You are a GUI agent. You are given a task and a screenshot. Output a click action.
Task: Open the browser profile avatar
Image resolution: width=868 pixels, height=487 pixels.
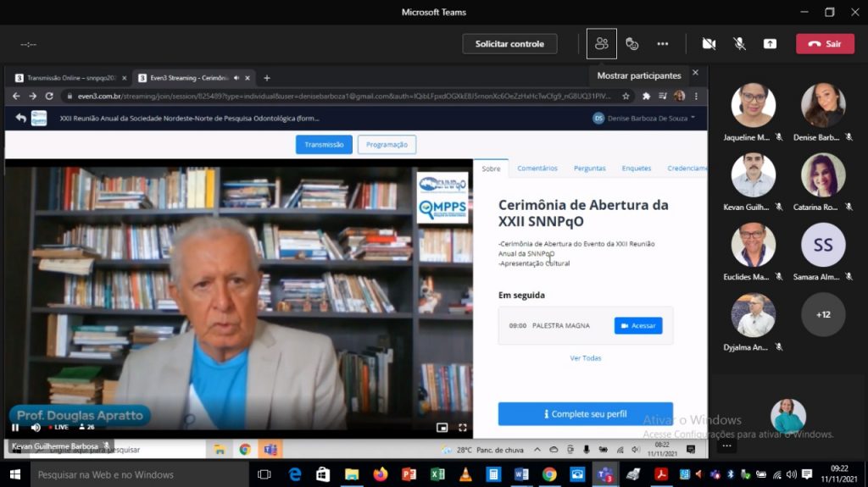(x=679, y=97)
